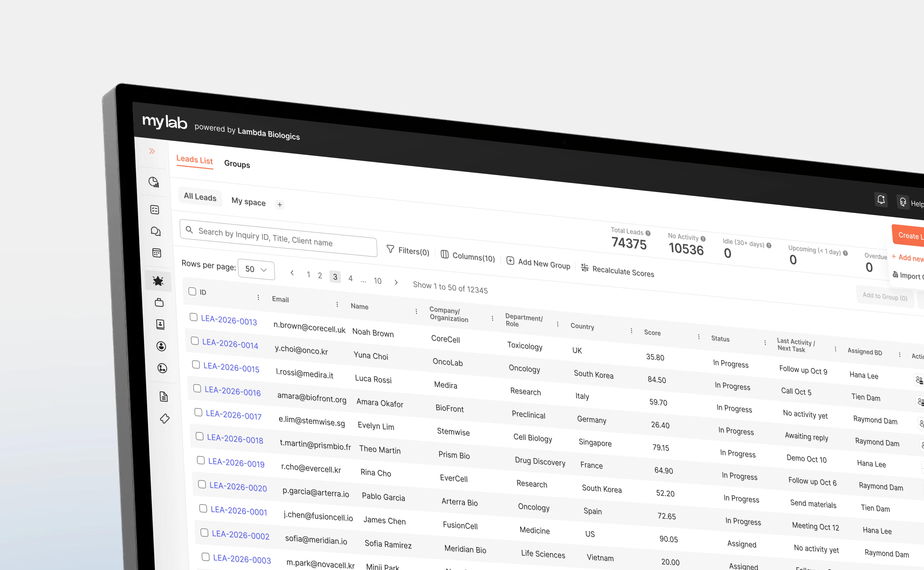Open the contact book sidebar icon
Image resolution: width=924 pixels, height=570 pixels.
161,324
